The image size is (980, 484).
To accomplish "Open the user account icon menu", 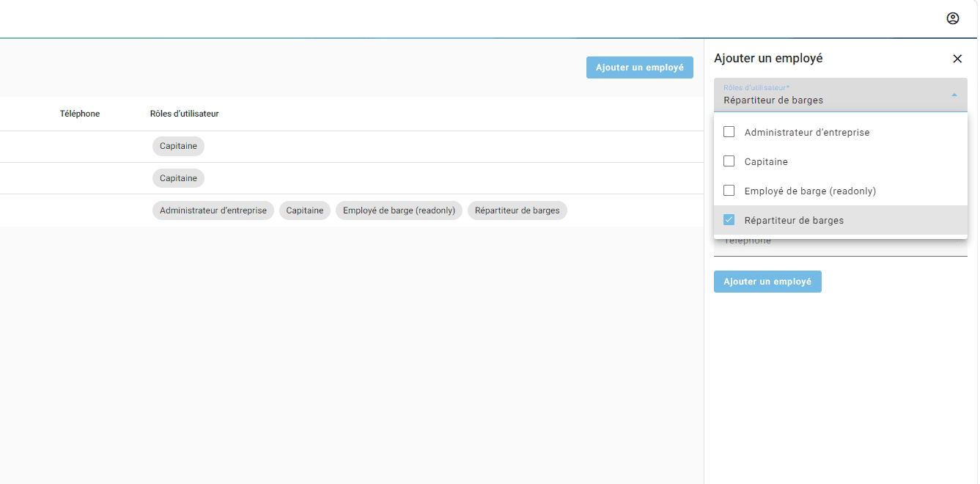I will [953, 18].
